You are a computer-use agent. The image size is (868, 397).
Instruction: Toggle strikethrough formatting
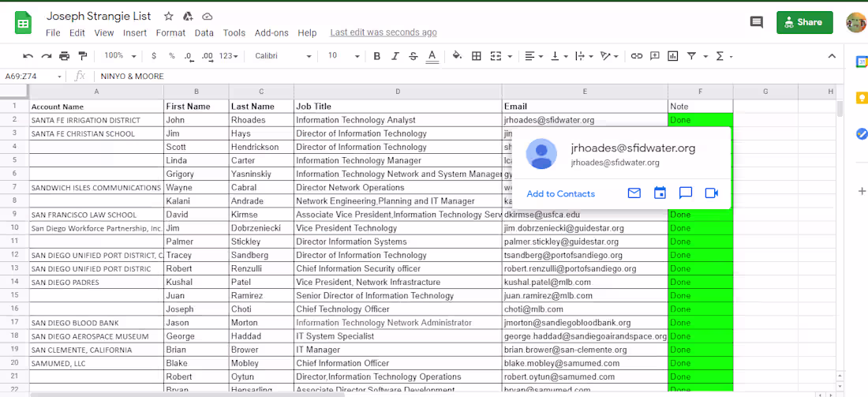click(x=413, y=56)
